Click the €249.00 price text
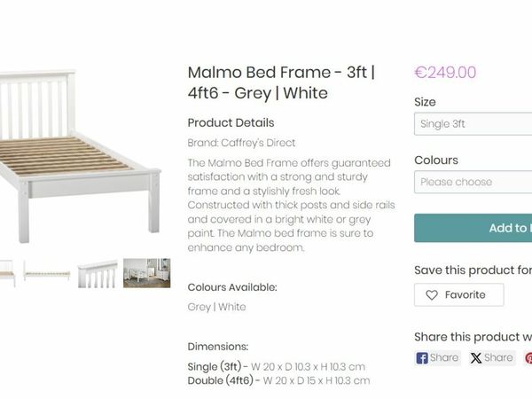The image size is (532, 399). click(x=445, y=73)
